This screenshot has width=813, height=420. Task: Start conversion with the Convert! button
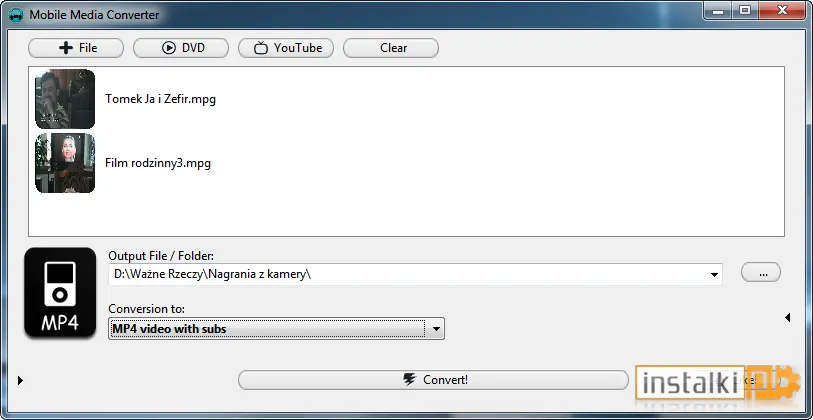point(433,380)
